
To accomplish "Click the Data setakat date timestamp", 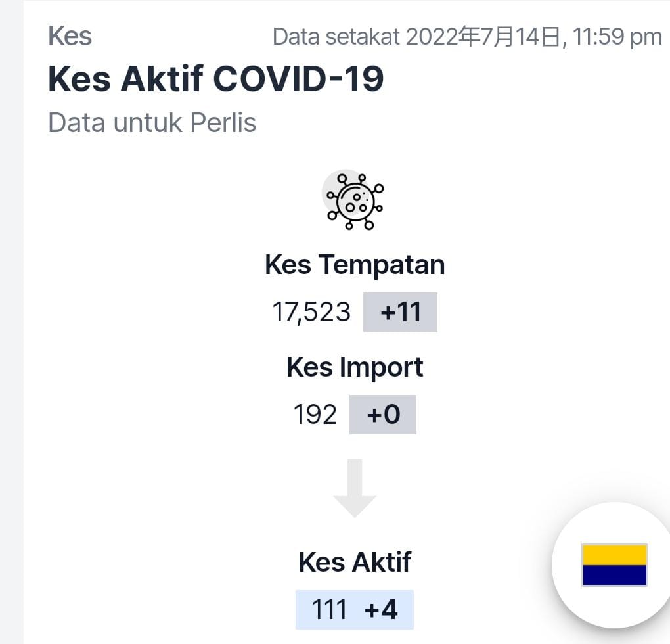I will point(468,37).
